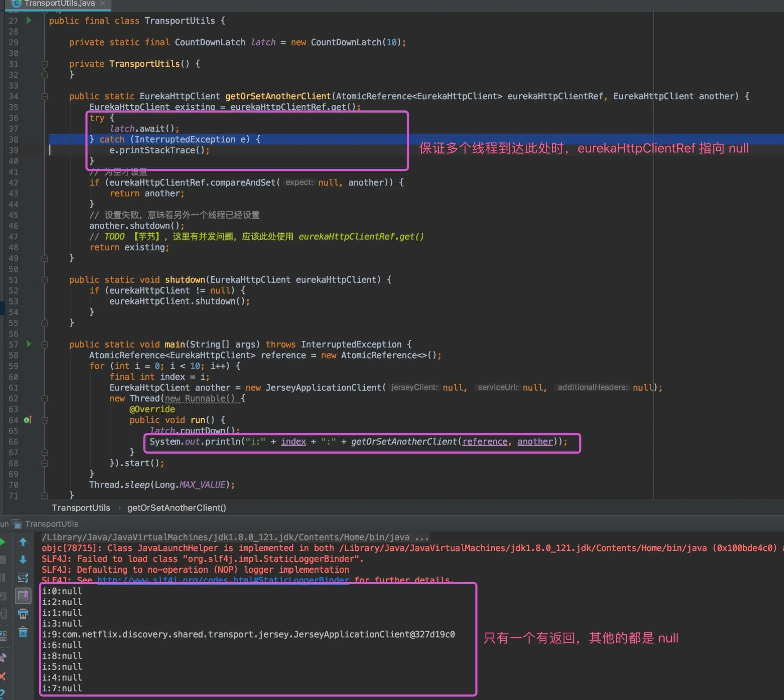Click the Down the Stack Trace arrow

click(23, 560)
